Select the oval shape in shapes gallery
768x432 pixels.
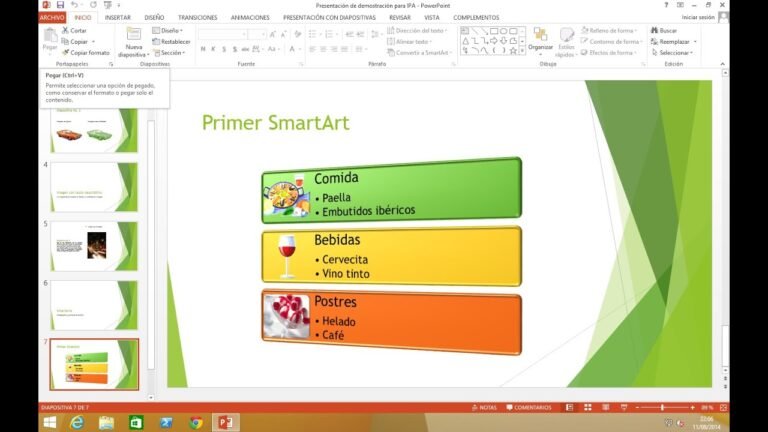pos(504,31)
